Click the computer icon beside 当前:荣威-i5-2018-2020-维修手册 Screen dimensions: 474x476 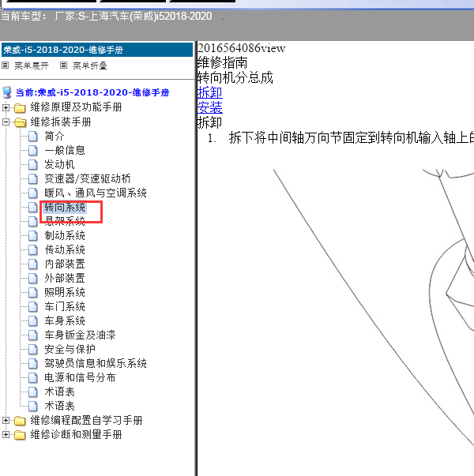[7, 92]
